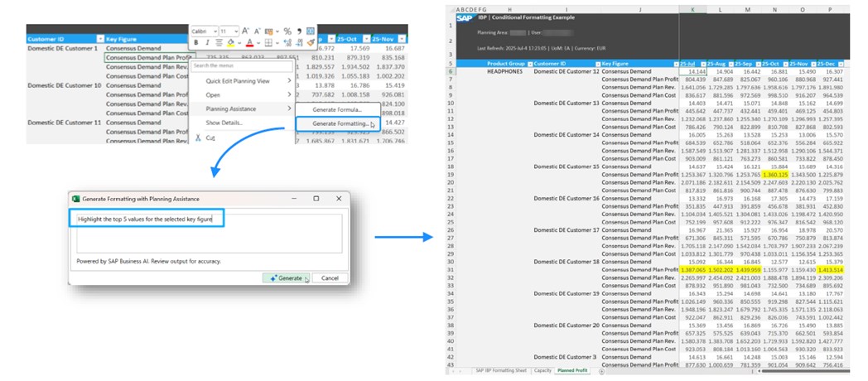Click the Format Painter brush icon
Viewport: 868px width, 381px height.
311,42
